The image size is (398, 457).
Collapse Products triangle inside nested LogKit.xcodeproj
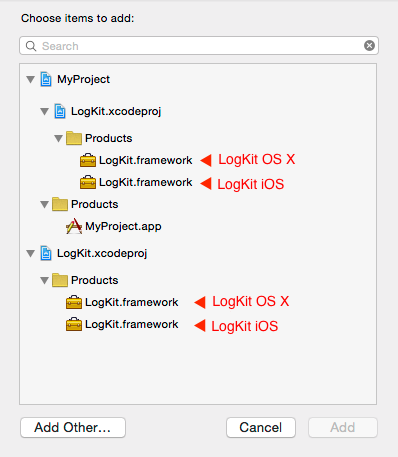tap(59, 138)
